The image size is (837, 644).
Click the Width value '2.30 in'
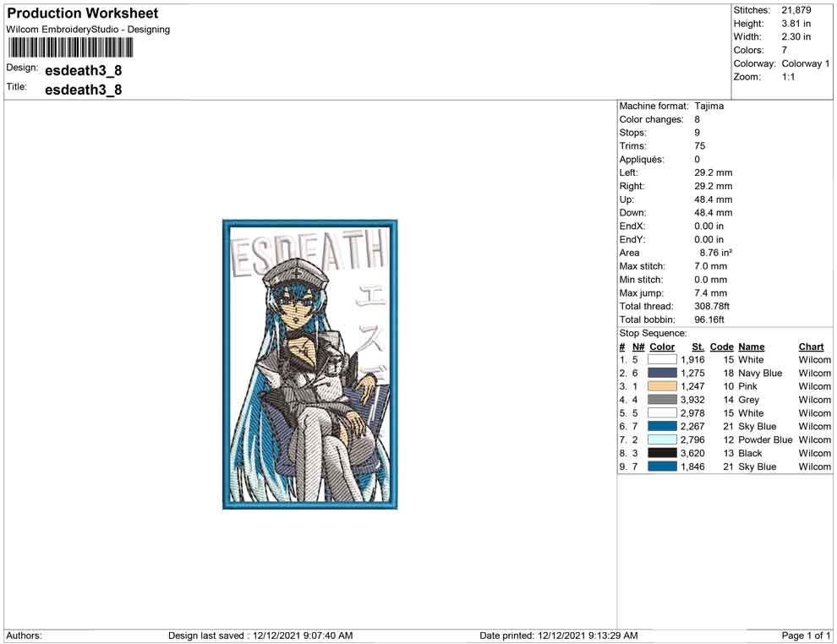coord(796,37)
